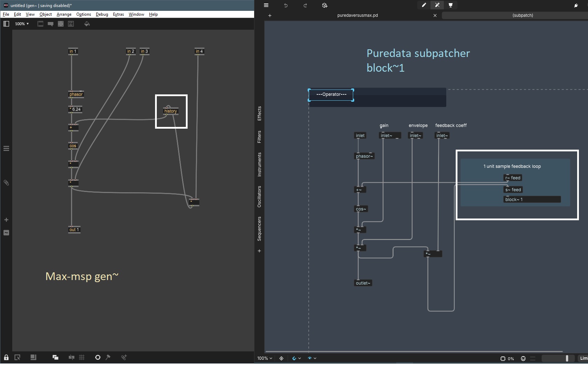Click the plus icon on Max left sidebar
588x365 pixels.
6,220
